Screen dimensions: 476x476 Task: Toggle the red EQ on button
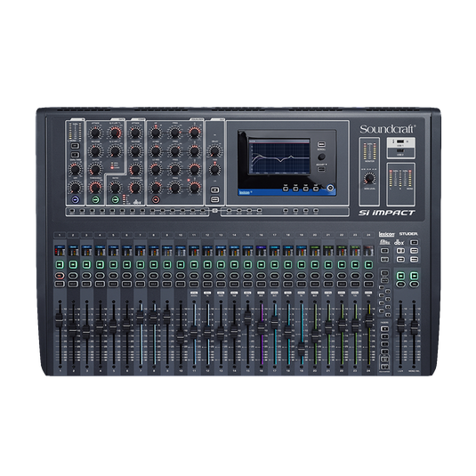click(x=156, y=199)
